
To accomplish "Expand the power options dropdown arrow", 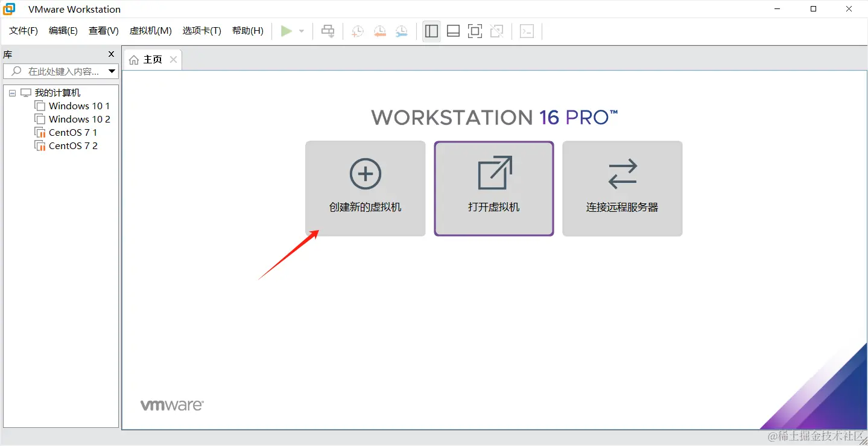I will pyautogui.click(x=302, y=31).
